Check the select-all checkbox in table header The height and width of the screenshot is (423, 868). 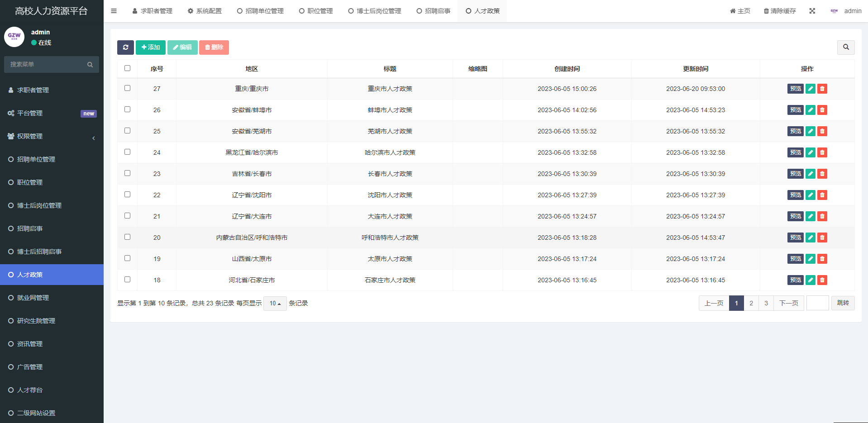pyautogui.click(x=127, y=68)
